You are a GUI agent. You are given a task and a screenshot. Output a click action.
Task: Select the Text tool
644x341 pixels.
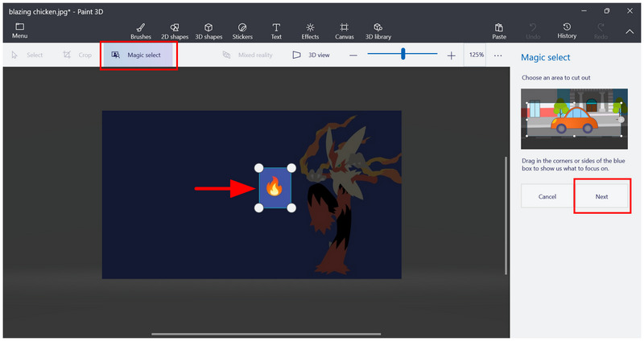pos(276,31)
